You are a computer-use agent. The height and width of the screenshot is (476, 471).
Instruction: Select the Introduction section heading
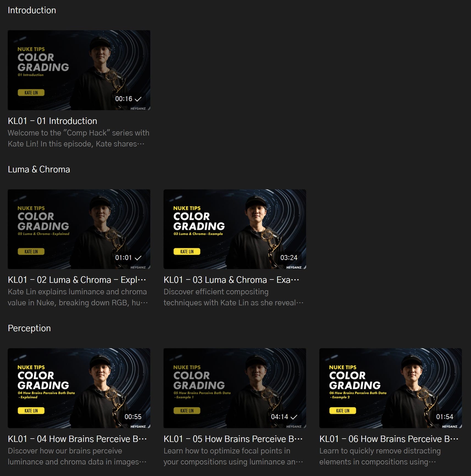tap(32, 10)
